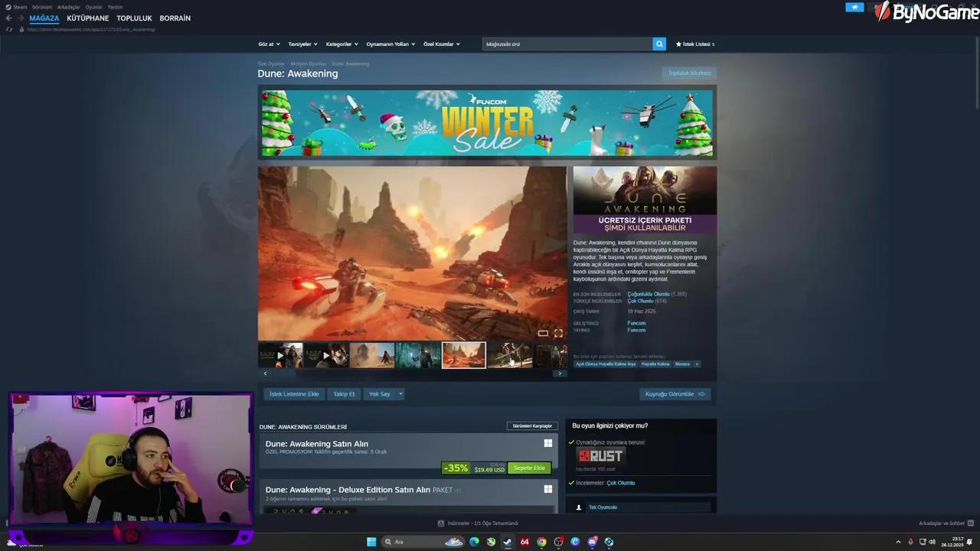Select the sandworm desert screenshot thumbnail
The image size is (980, 551).
pos(372,355)
